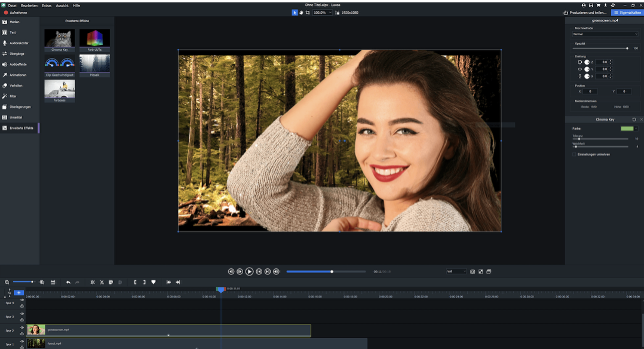Image resolution: width=644 pixels, height=349 pixels.
Task: Zoom in on the timeline with magnifier plus
Action: [x=42, y=282]
